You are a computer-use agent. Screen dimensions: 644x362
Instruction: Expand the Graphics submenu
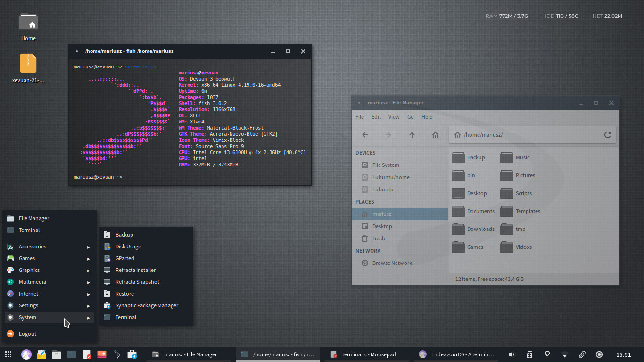click(50, 270)
